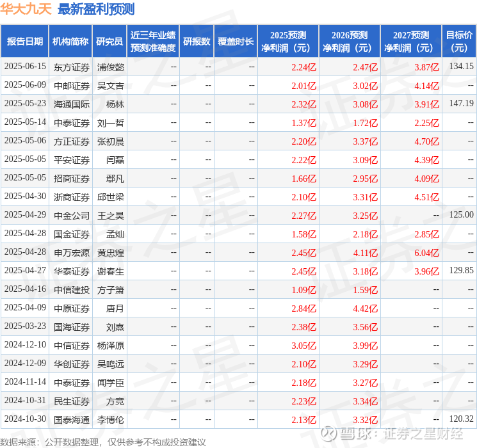Click the 2027预测净利润 column header

pos(411,42)
